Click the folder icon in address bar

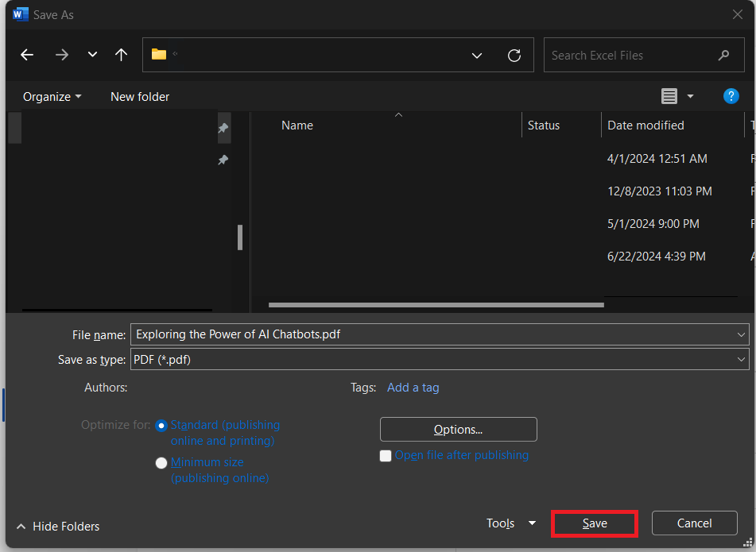pos(159,54)
